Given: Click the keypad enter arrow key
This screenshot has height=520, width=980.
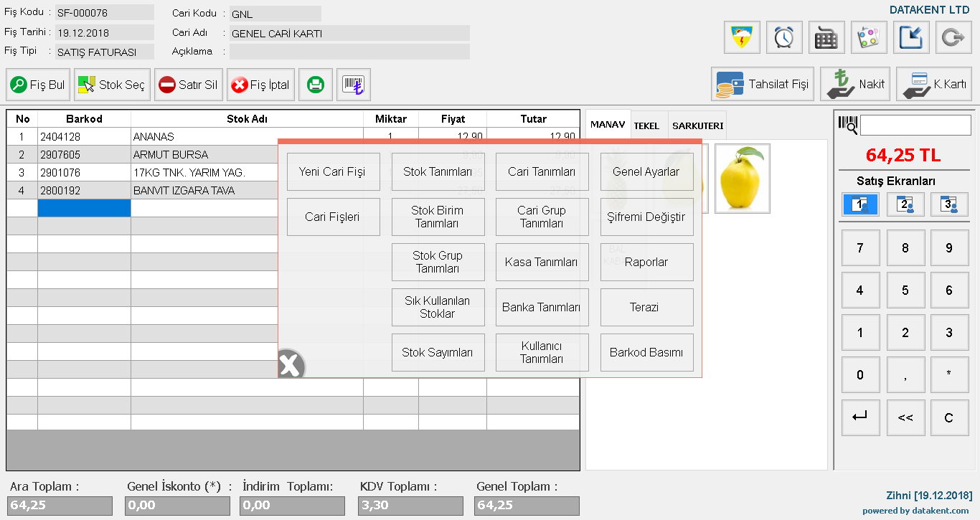Looking at the screenshot, I should (x=860, y=417).
